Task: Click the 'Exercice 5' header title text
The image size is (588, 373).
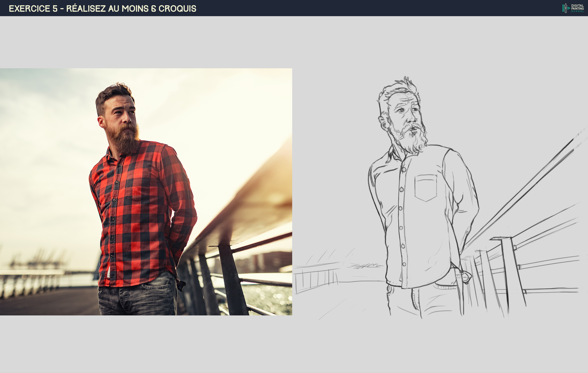Action: (33, 8)
